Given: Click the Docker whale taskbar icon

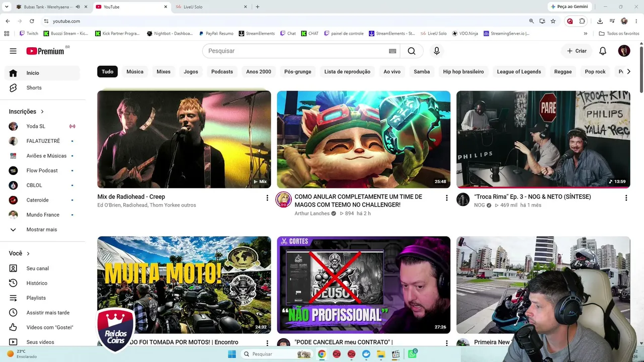Looking at the screenshot, I should (366, 354).
